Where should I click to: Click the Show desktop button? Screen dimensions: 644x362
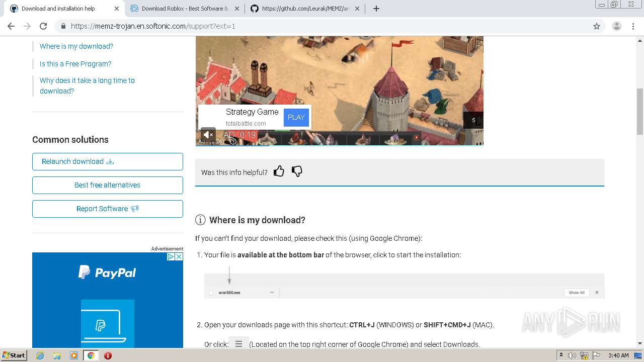pos(638,355)
